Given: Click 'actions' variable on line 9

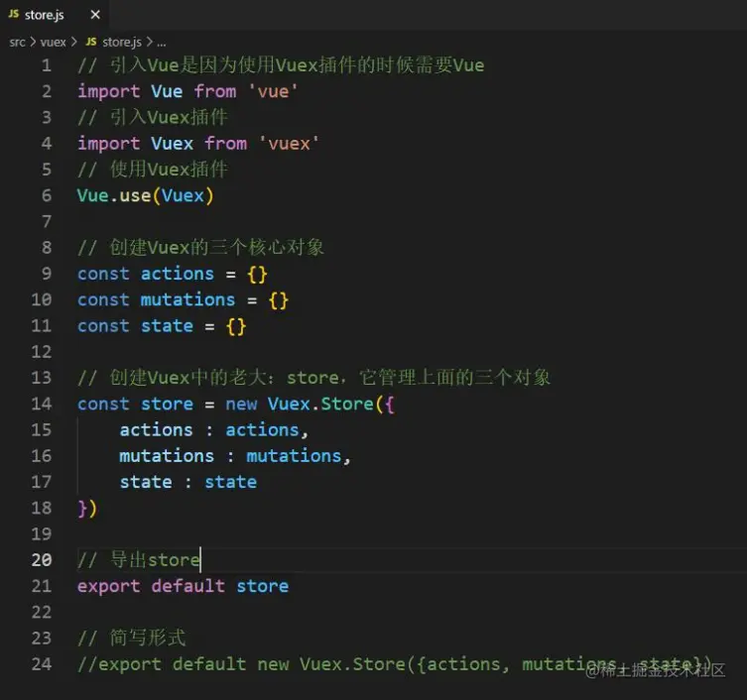Looking at the screenshot, I should 178,274.
